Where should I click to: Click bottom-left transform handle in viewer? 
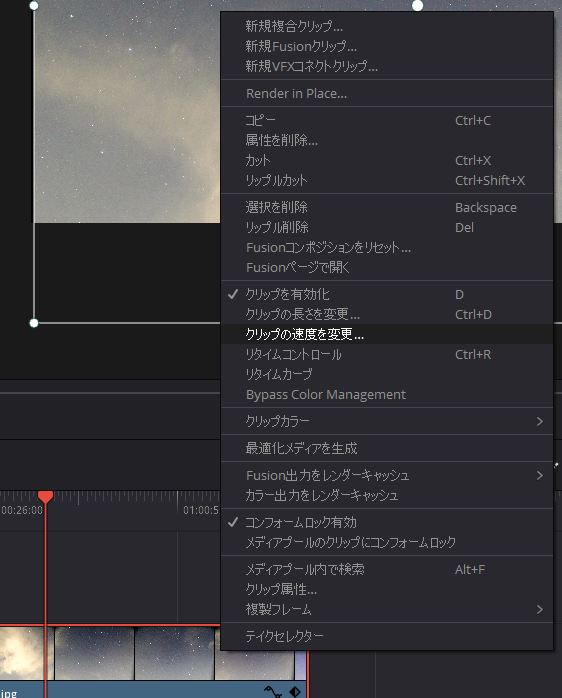tap(34, 323)
